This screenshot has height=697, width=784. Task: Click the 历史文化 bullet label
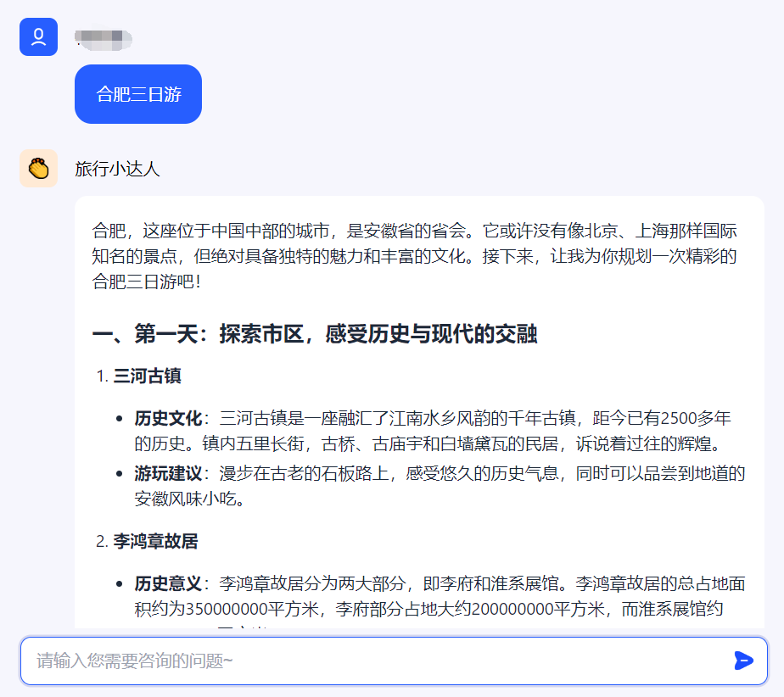point(168,418)
